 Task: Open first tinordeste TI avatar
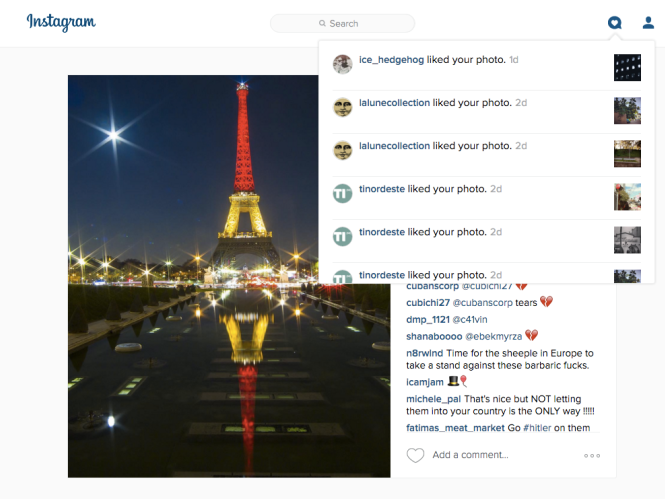[x=342, y=193]
